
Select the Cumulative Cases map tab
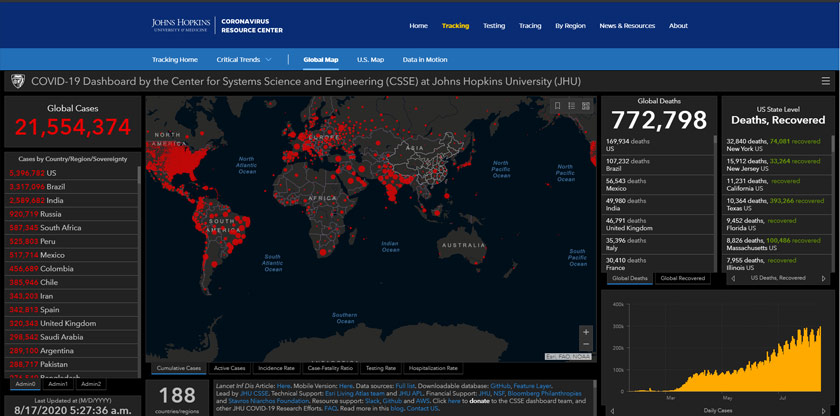(x=178, y=368)
